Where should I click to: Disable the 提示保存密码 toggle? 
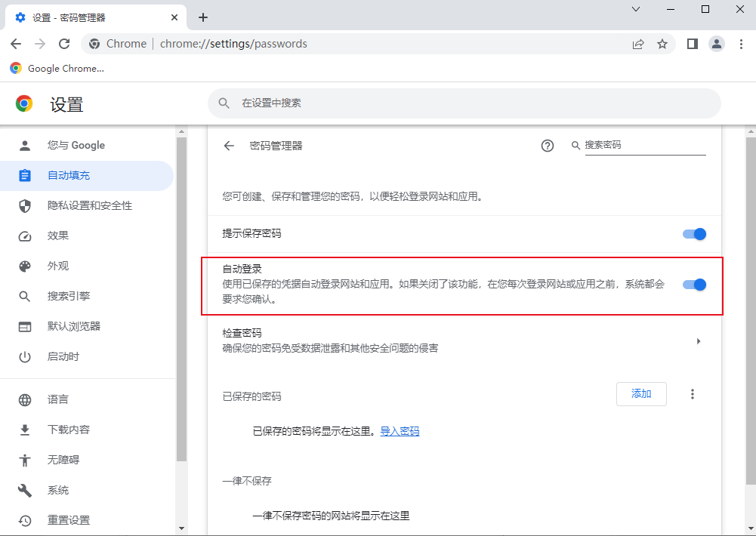(693, 234)
